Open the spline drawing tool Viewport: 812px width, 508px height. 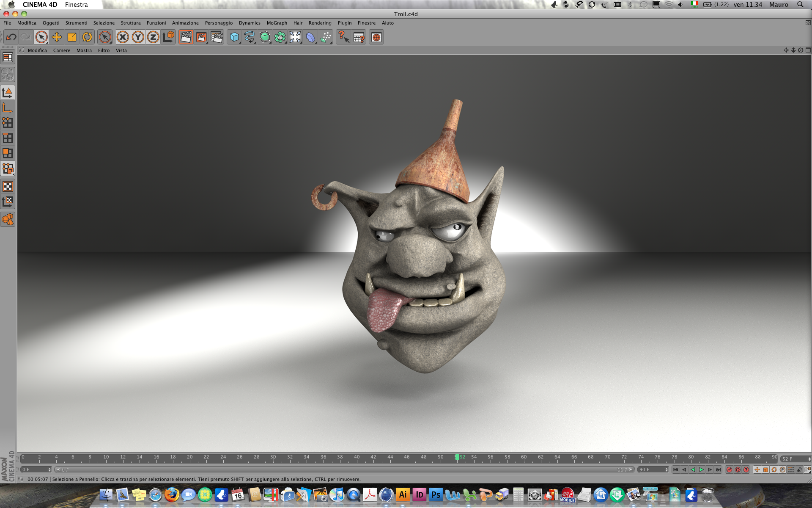[250, 37]
